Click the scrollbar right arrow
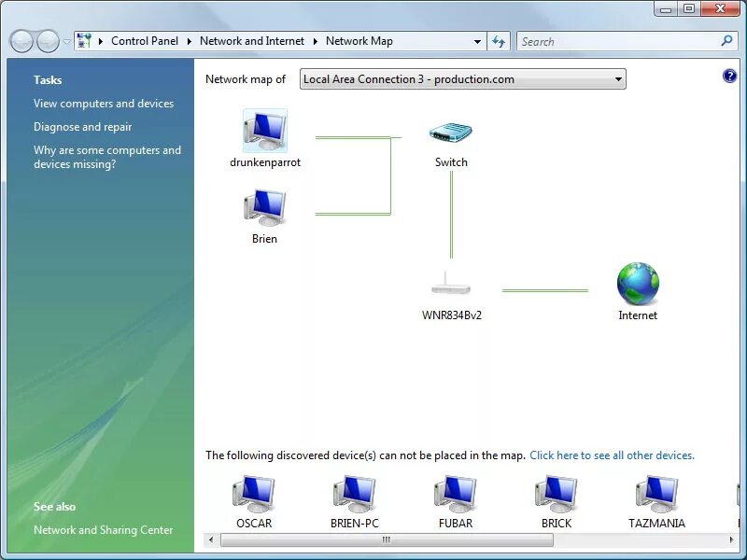The width and height of the screenshot is (747, 560). point(732,539)
